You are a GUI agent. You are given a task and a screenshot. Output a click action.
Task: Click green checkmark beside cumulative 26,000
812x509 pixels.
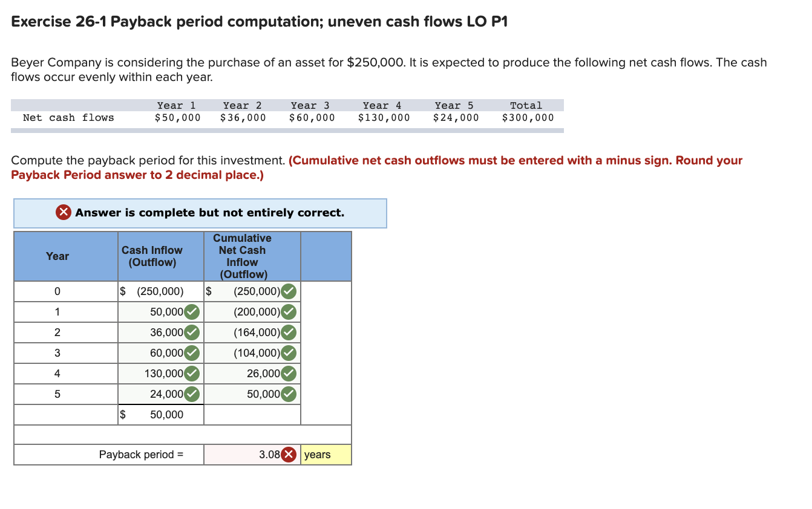coord(289,374)
